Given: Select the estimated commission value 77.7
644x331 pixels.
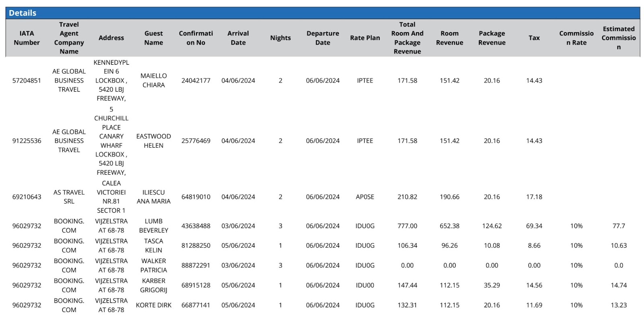Looking at the screenshot, I should (x=618, y=226).
